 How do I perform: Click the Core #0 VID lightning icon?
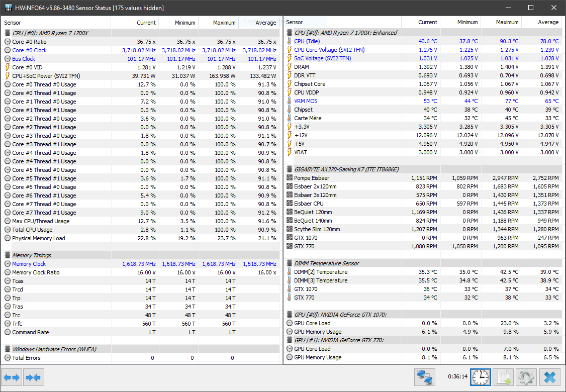8,67
